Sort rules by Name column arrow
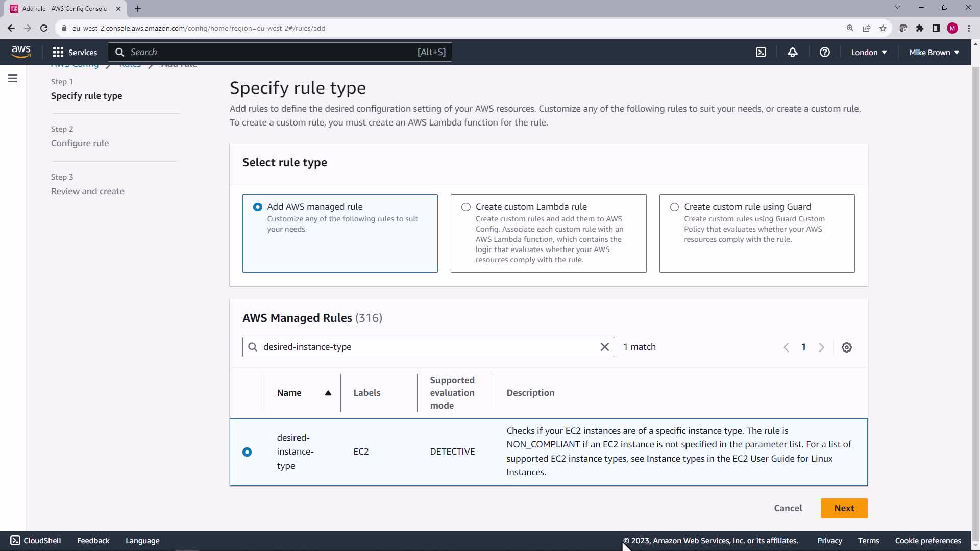 [x=328, y=393]
